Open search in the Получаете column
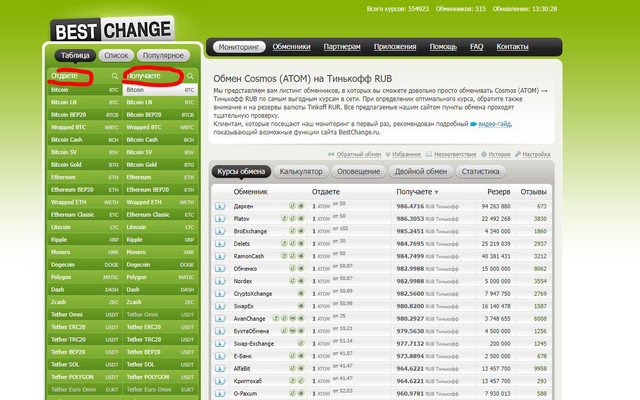The height and width of the screenshot is (400, 640). coord(190,76)
